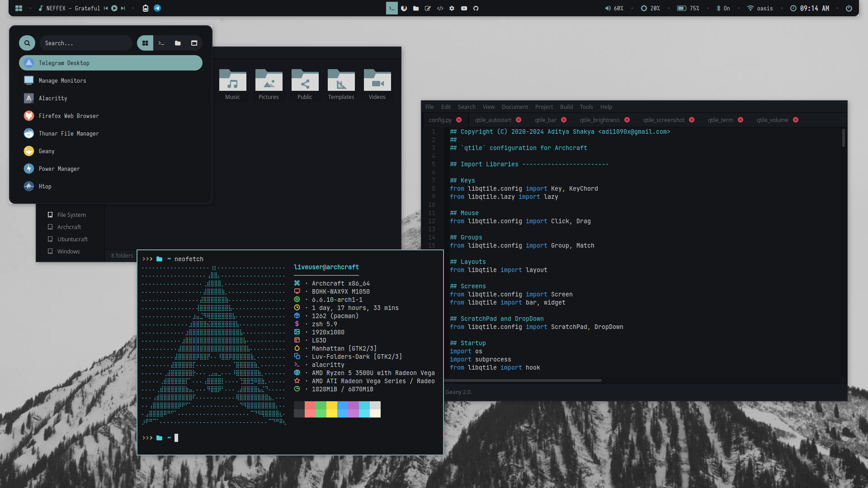Open the Music folder

(232, 84)
